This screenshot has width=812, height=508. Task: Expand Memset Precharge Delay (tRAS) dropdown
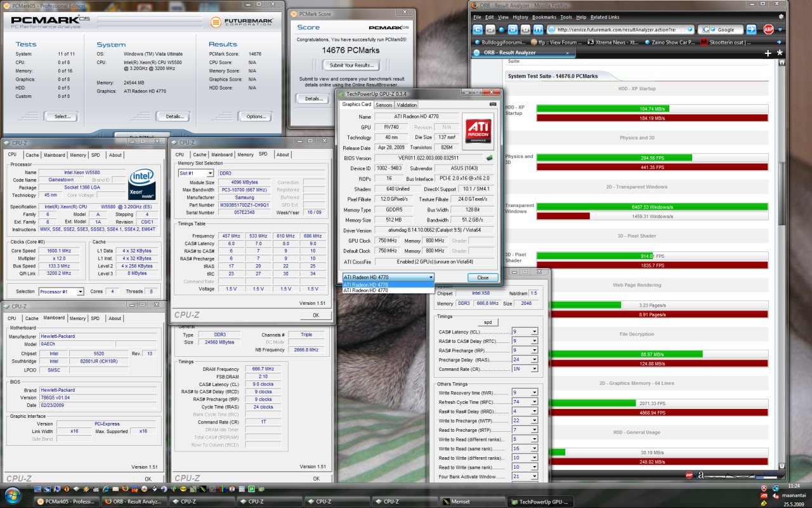[534, 359]
